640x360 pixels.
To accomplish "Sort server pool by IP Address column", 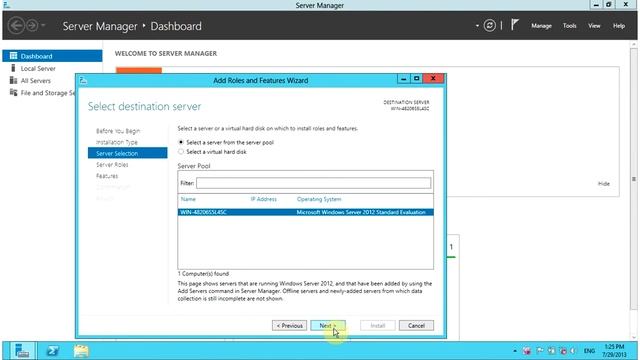I will [x=264, y=199].
